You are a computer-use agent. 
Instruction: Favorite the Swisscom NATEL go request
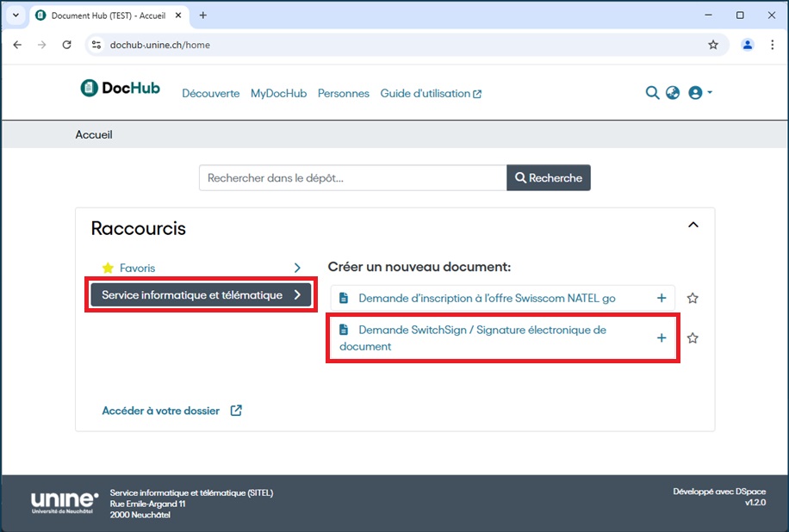(693, 299)
